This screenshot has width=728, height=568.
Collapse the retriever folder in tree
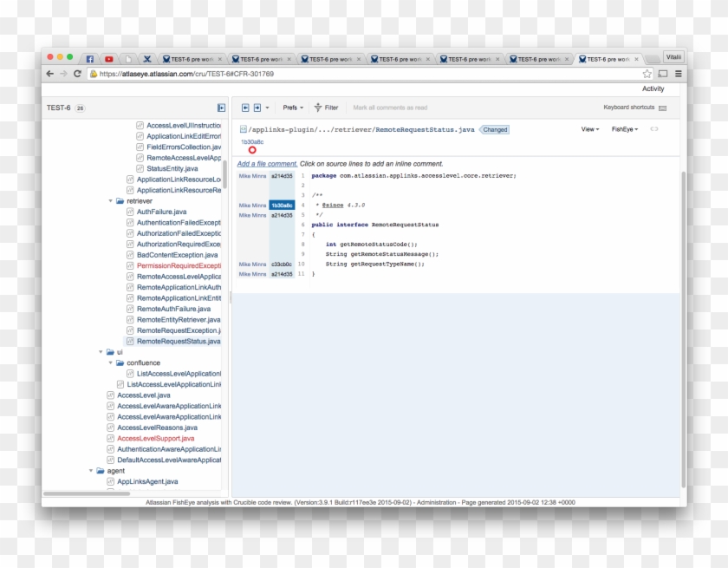click(x=111, y=200)
